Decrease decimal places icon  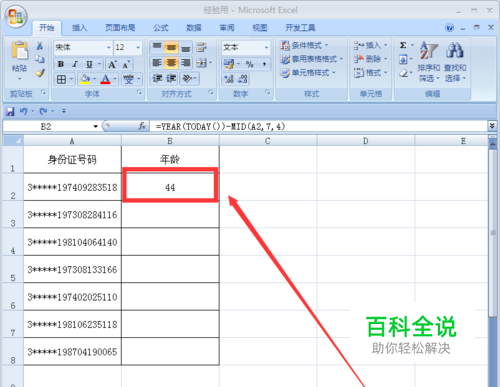[x=243, y=79]
